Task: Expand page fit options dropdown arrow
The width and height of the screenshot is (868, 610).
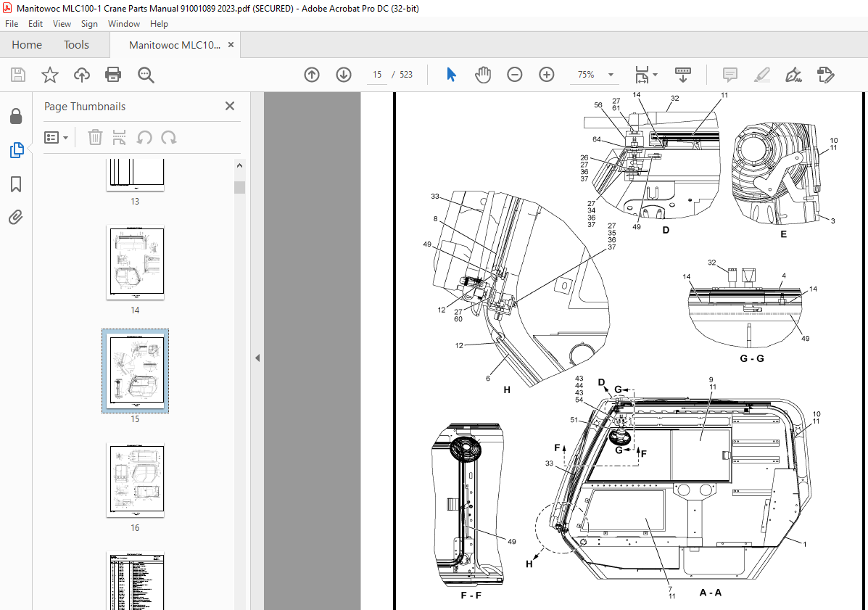Action: [656, 74]
